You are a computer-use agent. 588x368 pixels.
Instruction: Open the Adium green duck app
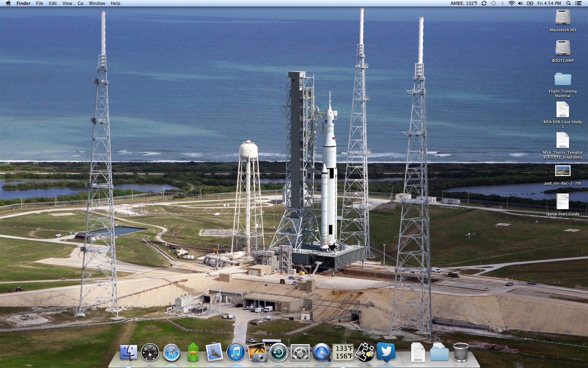193,353
